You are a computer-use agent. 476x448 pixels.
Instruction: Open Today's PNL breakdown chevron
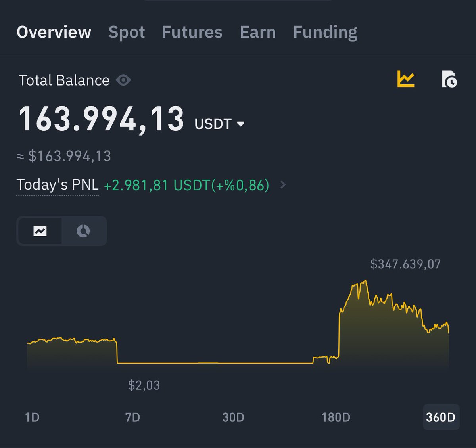coord(283,184)
